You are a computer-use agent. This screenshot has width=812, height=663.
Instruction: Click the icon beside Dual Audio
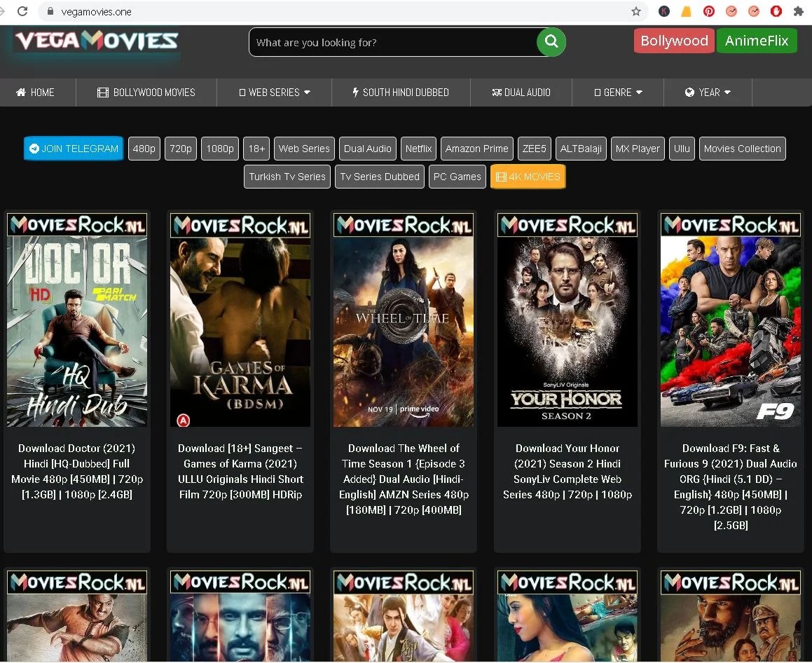[497, 93]
